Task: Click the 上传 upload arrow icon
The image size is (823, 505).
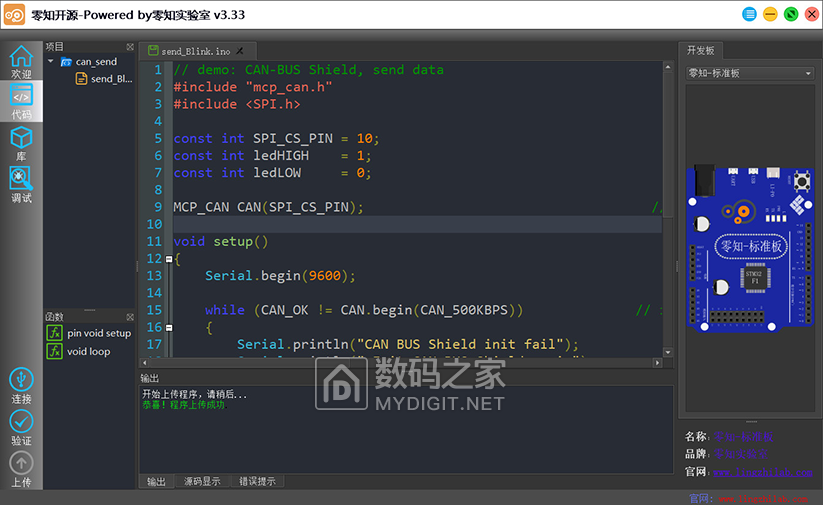Action: coord(21,468)
